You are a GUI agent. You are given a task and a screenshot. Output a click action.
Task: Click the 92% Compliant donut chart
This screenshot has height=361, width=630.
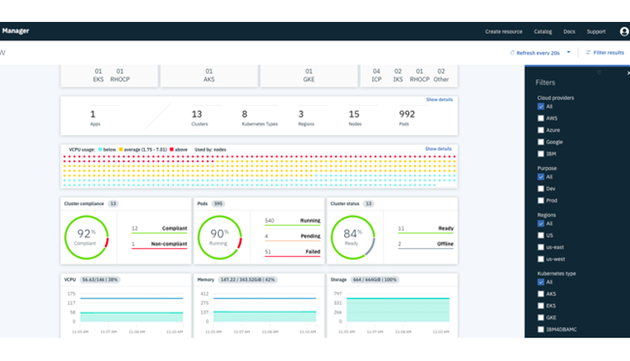(86, 237)
